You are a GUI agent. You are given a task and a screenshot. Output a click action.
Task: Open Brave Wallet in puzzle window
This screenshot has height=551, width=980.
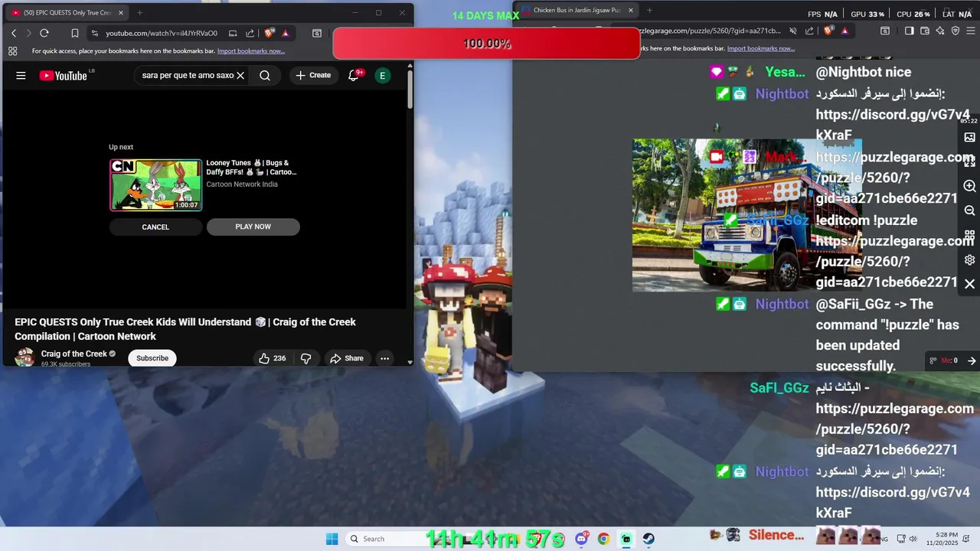tap(925, 31)
